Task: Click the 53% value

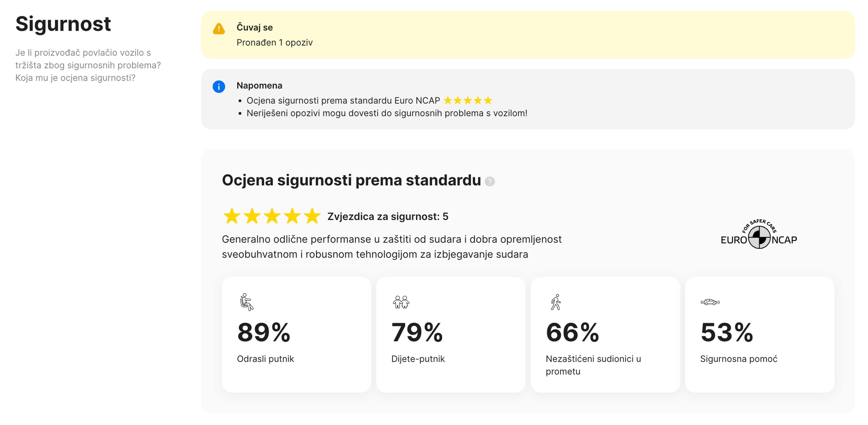Action: pyautogui.click(x=727, y=333)
